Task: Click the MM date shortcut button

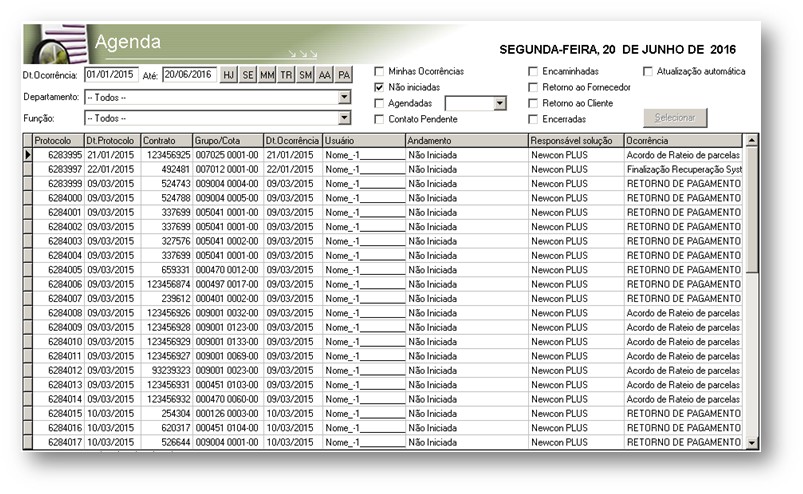Action: [x=267, y=75]
